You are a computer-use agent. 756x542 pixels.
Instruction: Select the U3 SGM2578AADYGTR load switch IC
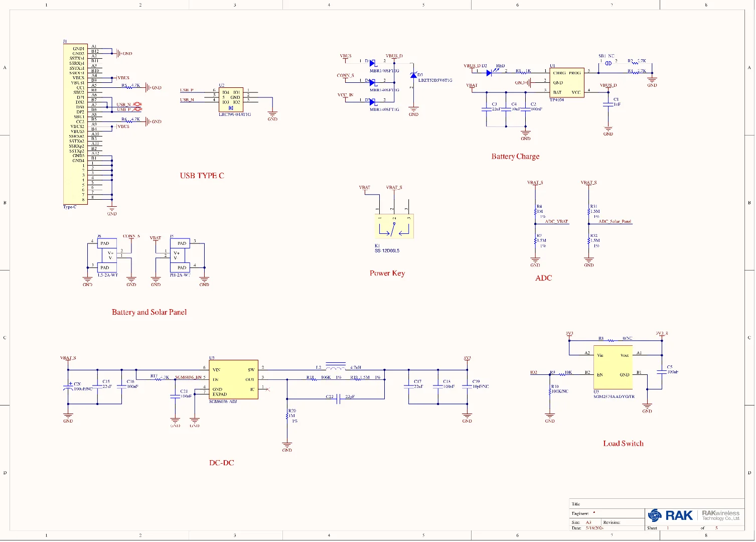(613, 367)
